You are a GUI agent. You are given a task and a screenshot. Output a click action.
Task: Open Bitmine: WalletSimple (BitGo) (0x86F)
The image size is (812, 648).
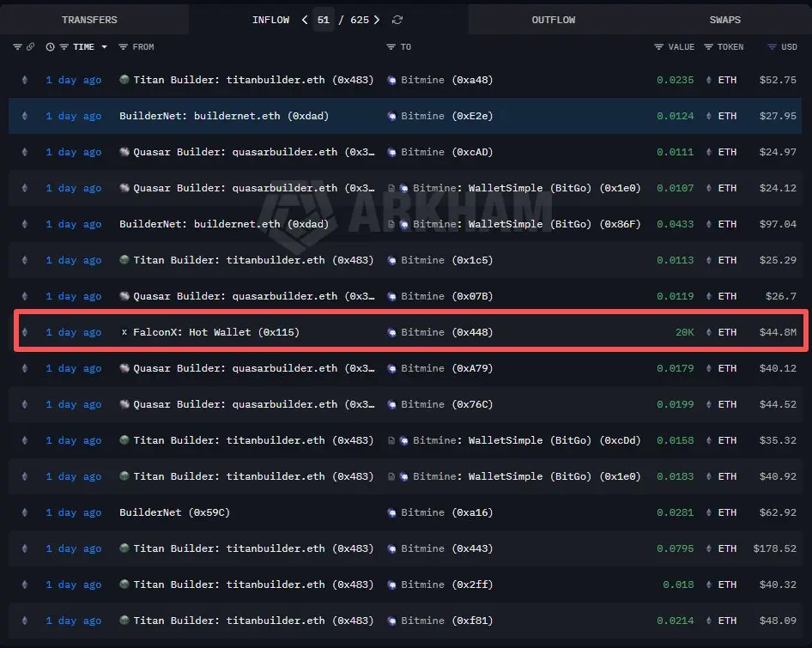point(527,224)
